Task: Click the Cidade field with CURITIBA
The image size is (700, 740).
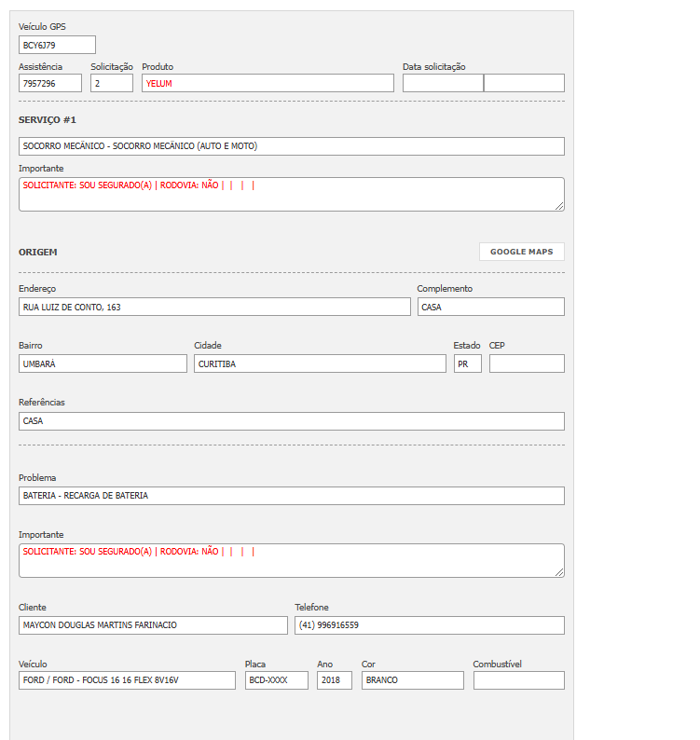Action: tap(320, 363)
